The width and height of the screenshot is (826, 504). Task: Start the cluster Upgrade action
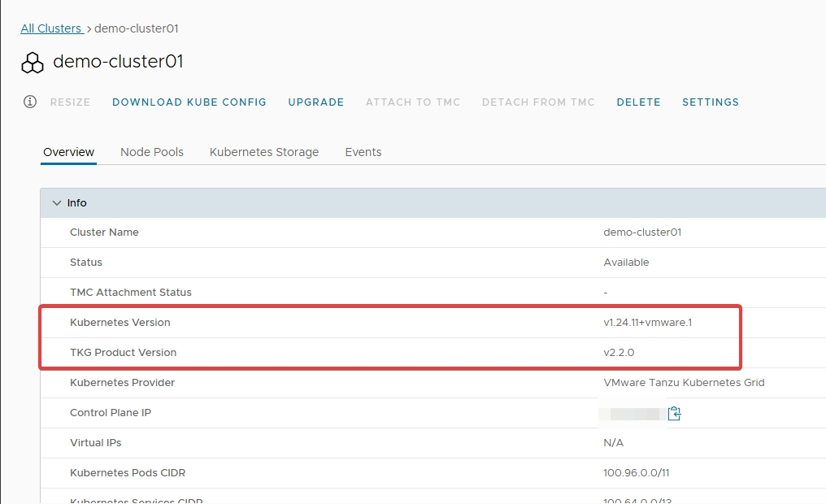click(x=316, y=102)
